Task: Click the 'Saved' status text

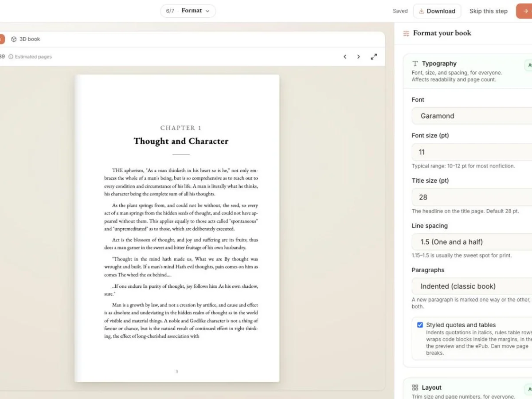Action: (x=400, y=11)
